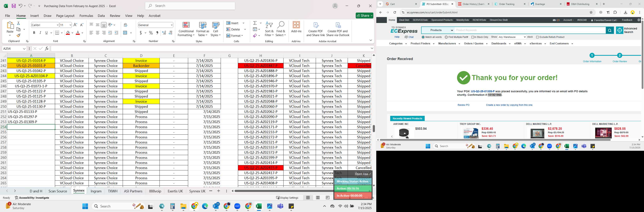Click the Insert Function fx icon
The height and width of the screenshot is (212, 644).
pyautogui.click(x=47, y=48)
